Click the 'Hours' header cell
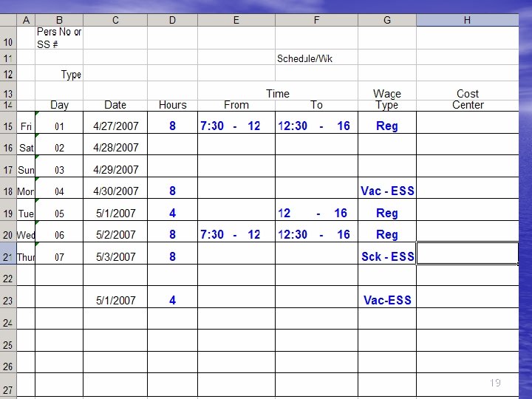This screenshot has height=399, width=532. 172,106
